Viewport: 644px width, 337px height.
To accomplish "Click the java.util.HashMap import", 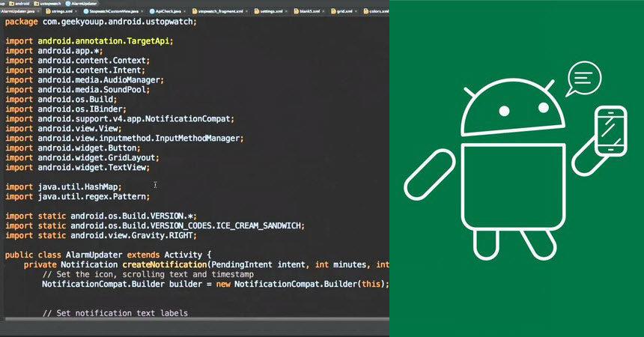I will click(63, 187).
